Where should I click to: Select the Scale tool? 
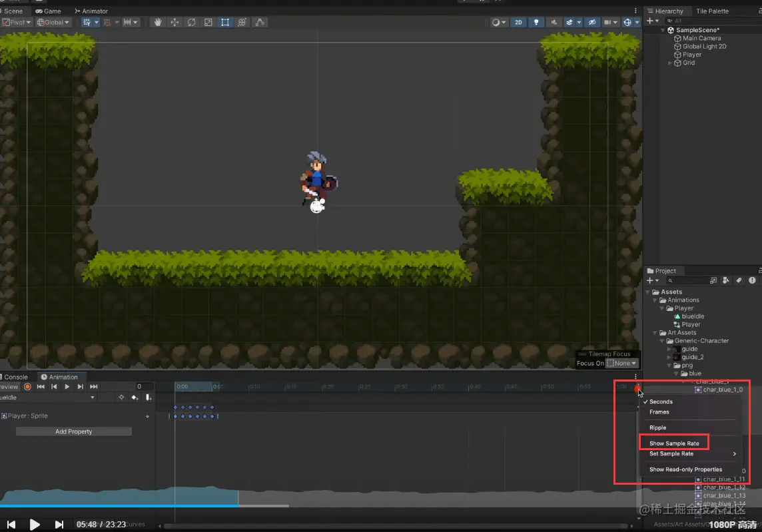(x=208, y=23)
